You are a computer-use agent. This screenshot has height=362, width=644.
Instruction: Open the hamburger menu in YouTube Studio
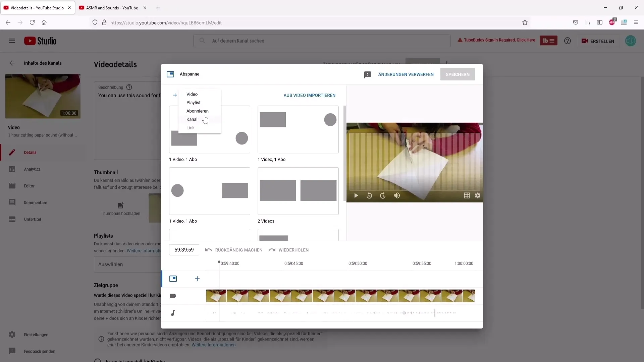(12, 41)
